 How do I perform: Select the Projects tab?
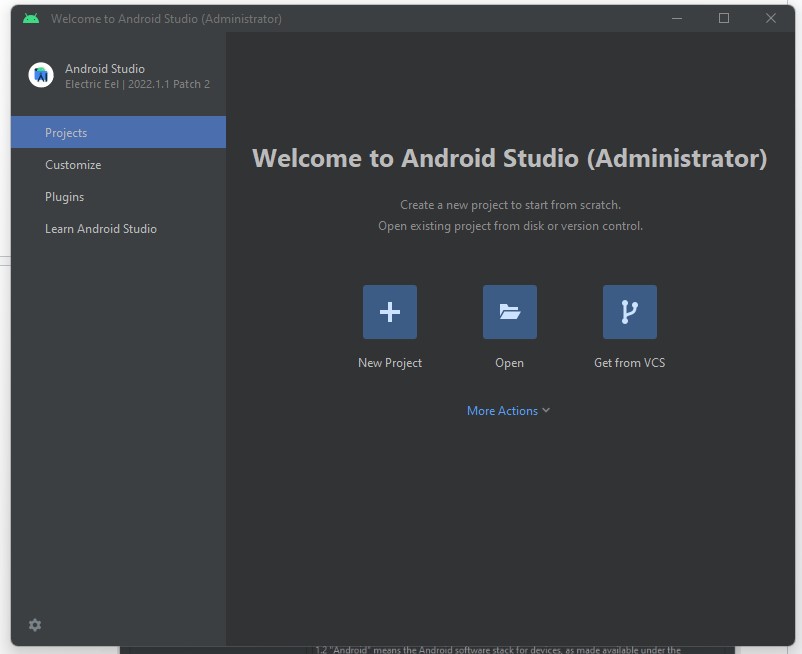pos(118,132)
